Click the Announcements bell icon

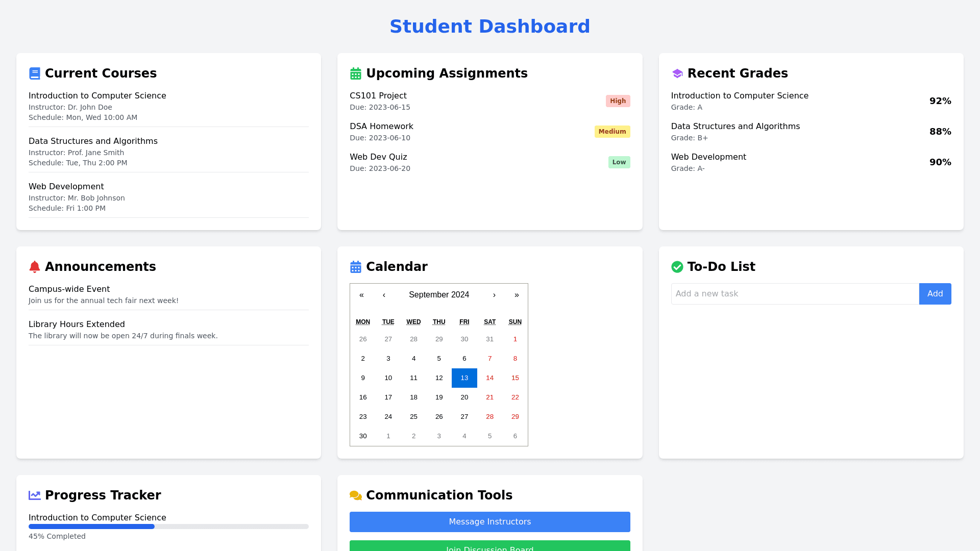(34, 266)
